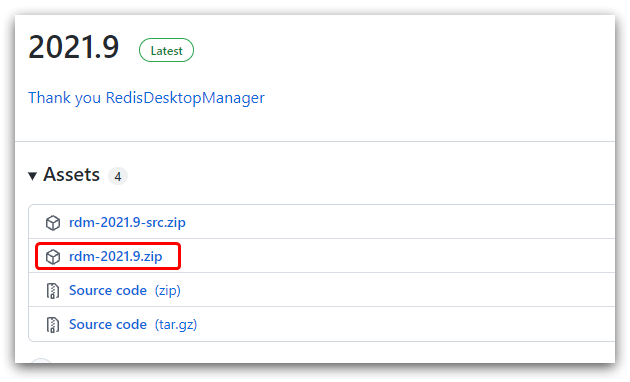Click the partially visible reaction button below the assets
Image resolution: width=630 pixels, height=382 pixels.
pyautogui.click(x=41, y=360)
